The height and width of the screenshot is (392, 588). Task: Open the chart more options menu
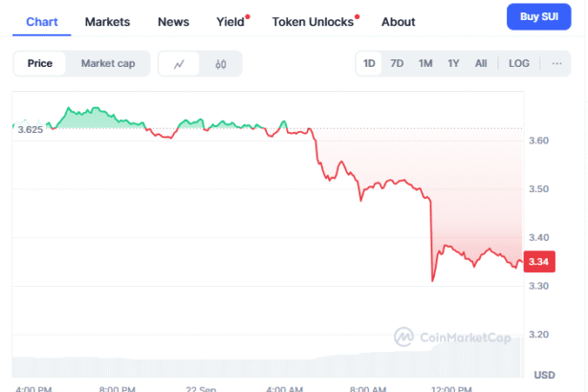(x=556, y=63)
